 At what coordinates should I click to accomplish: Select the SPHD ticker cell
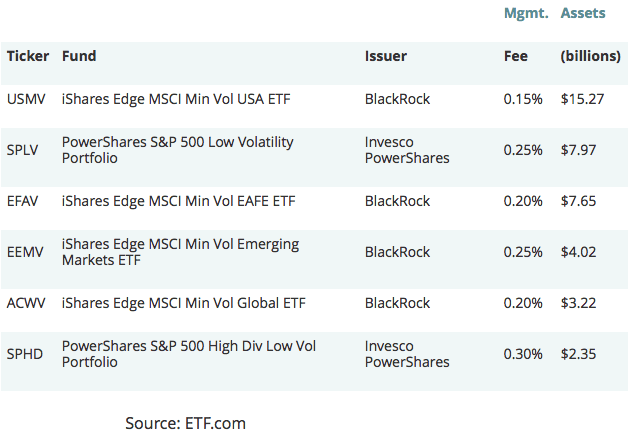(25, 354)
